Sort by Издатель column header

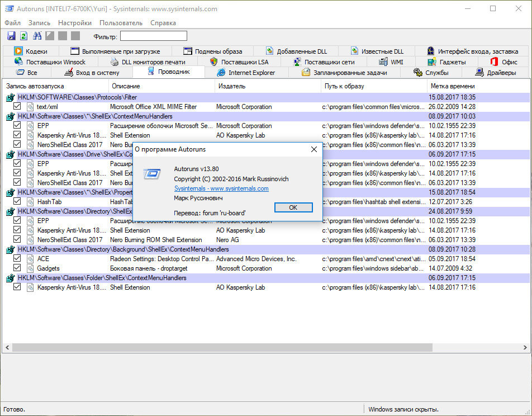pos(268,86)
